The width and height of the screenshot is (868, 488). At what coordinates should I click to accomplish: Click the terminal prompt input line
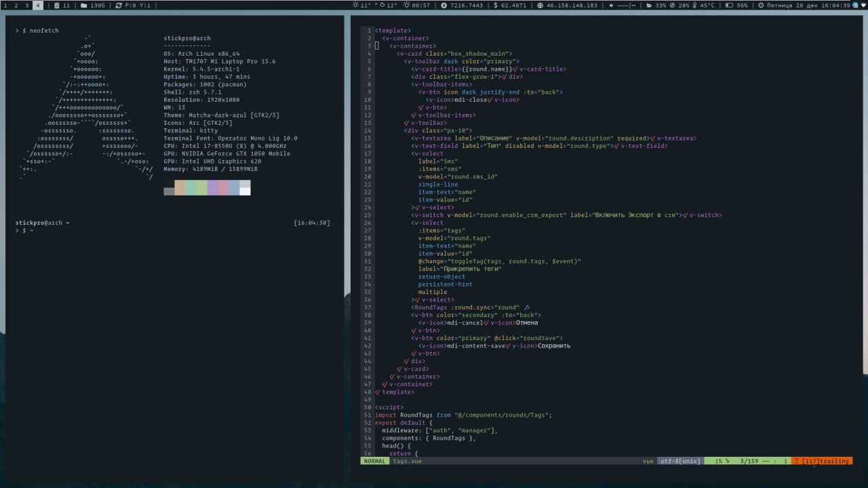tap(172, 231)
